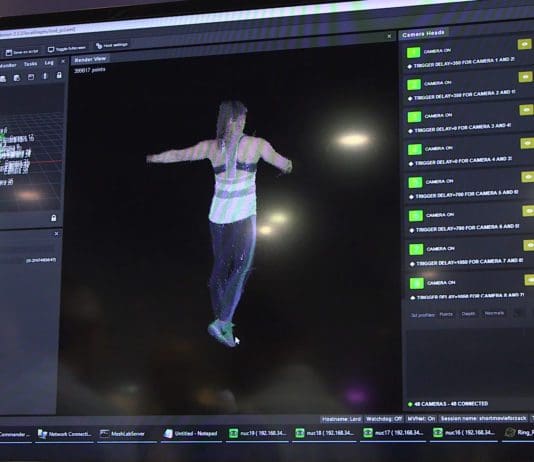Close the left Tasks/Log panel

click(x=63, y=61)
